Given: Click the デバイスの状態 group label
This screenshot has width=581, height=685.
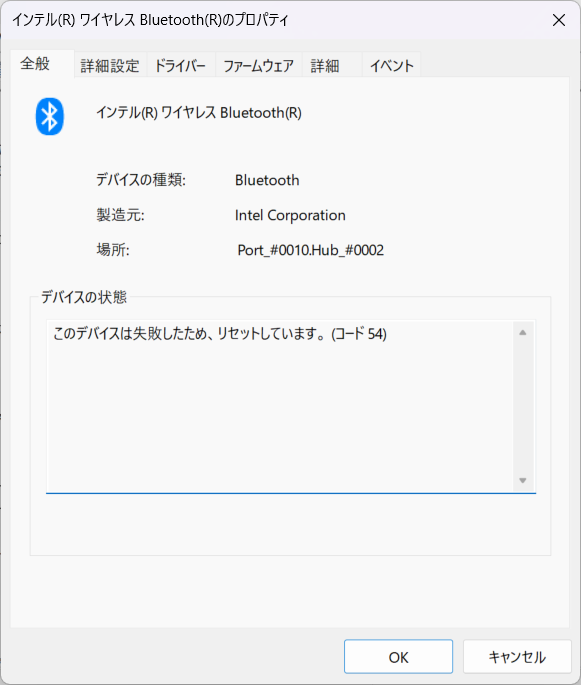Looking at the screenshot, I should point(84,297).
